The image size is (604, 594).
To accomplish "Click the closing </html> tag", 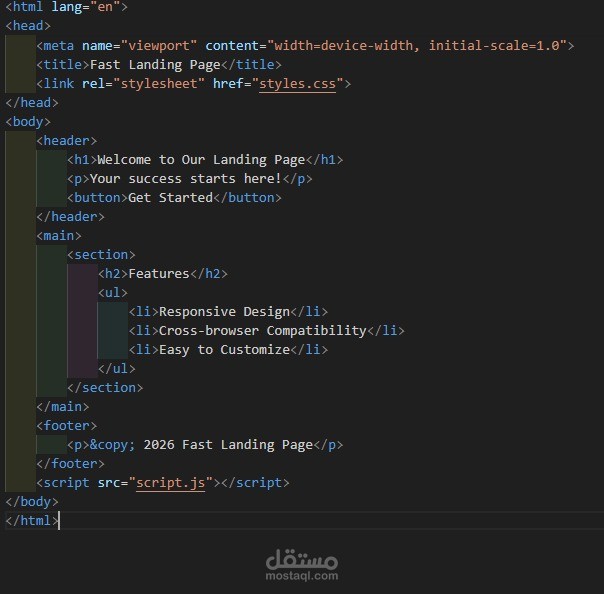I will click(x=32, y=521).
